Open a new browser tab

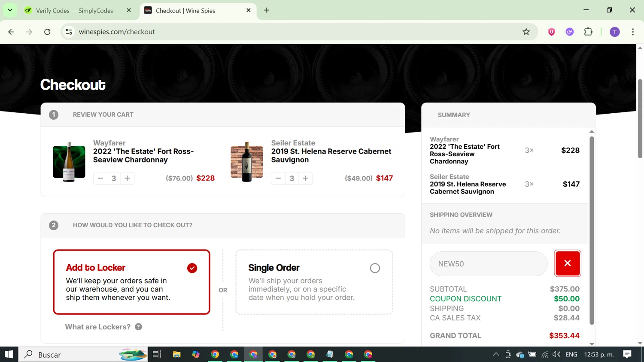(x=267, y=10)
